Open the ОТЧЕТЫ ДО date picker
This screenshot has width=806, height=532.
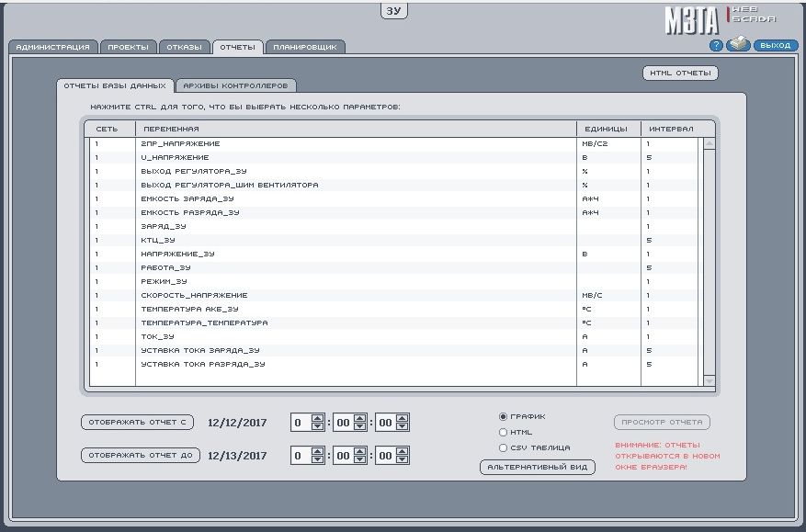point(141,455)
